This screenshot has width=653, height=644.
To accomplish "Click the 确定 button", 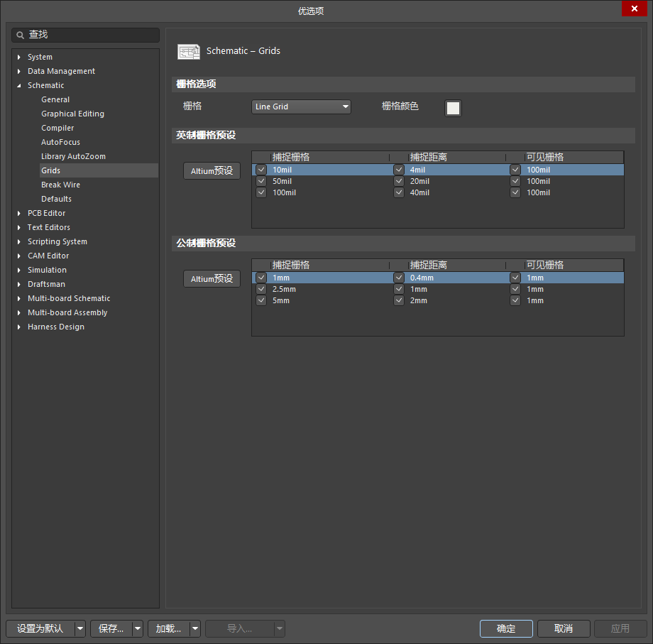I will [506, 628].
